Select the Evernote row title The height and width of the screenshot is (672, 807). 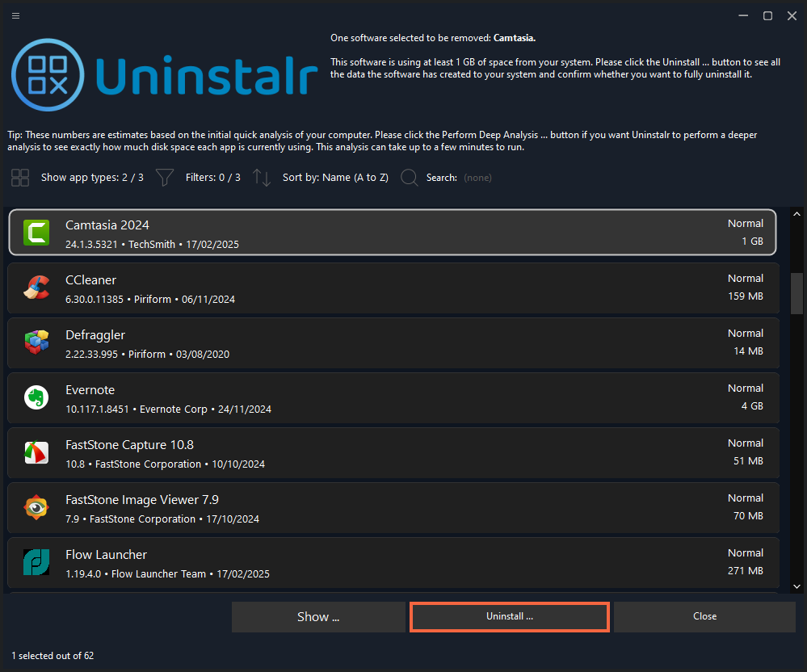click(90, 390)
